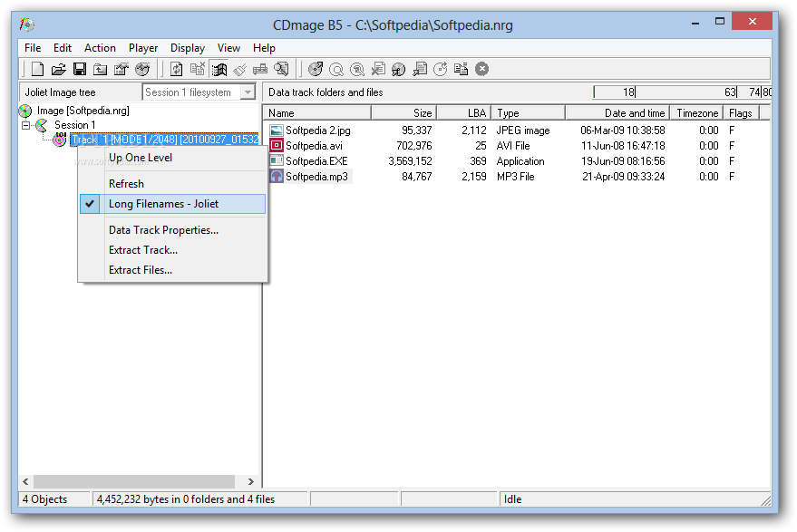Click the crossed-out document toolbar icon

(x=378, y=69)
